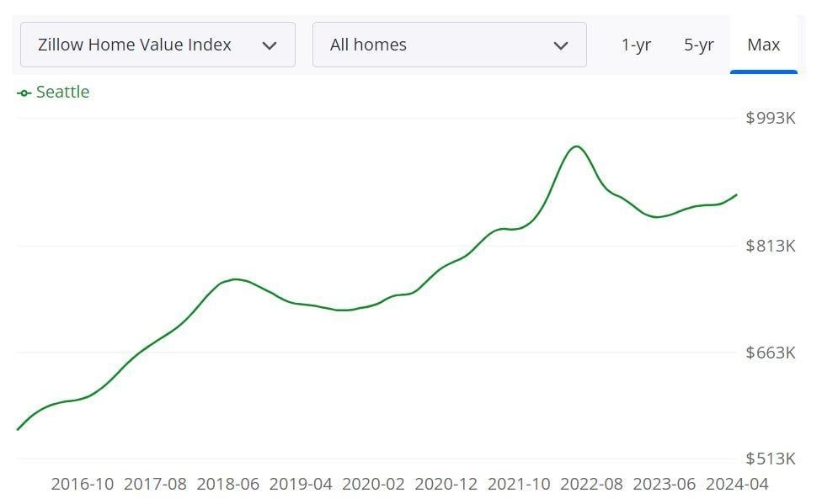Screen dimensions: 822x504
Task: Click the green Seattle marker symbol
Action: click(23, 92)
